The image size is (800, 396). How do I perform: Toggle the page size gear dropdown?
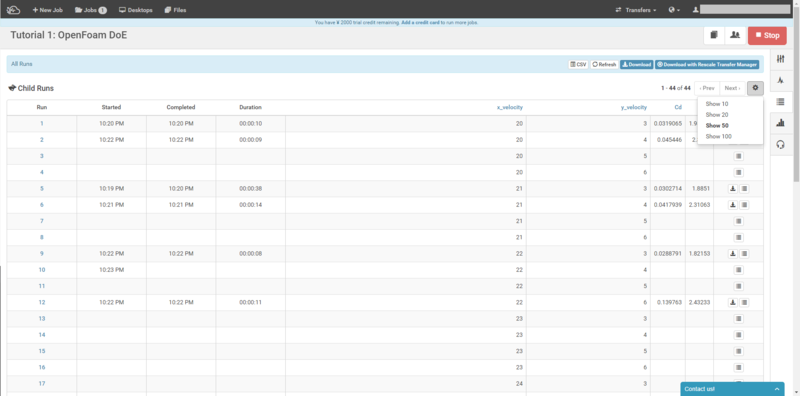[x=755, y=88]
